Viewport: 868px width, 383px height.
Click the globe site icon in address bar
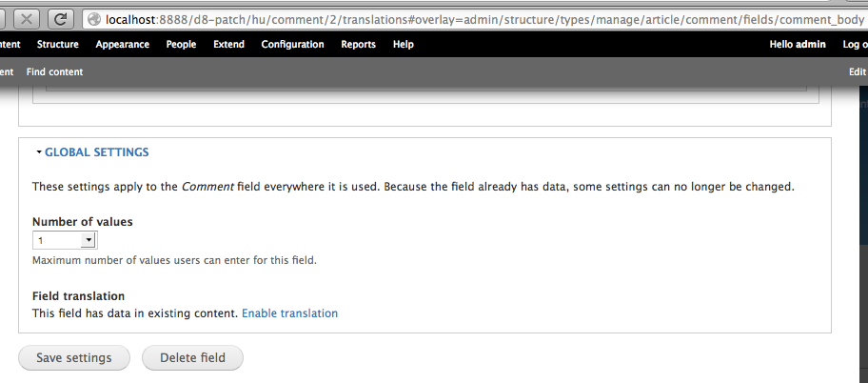pos(94,19)
